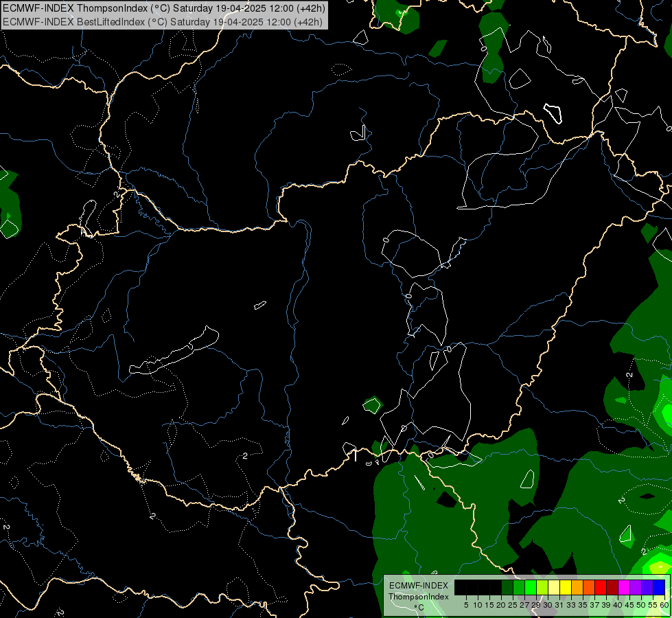Click the legend tick value '31'
The width and height of the screenshot is (672, 618).
(x=559, y=605)
